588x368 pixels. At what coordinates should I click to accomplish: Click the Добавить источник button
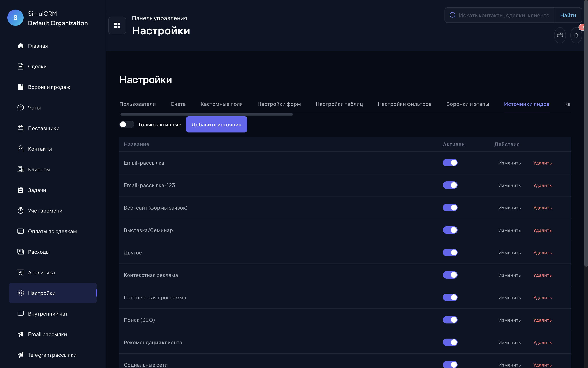pyautogui.click(x=216, y=124)
